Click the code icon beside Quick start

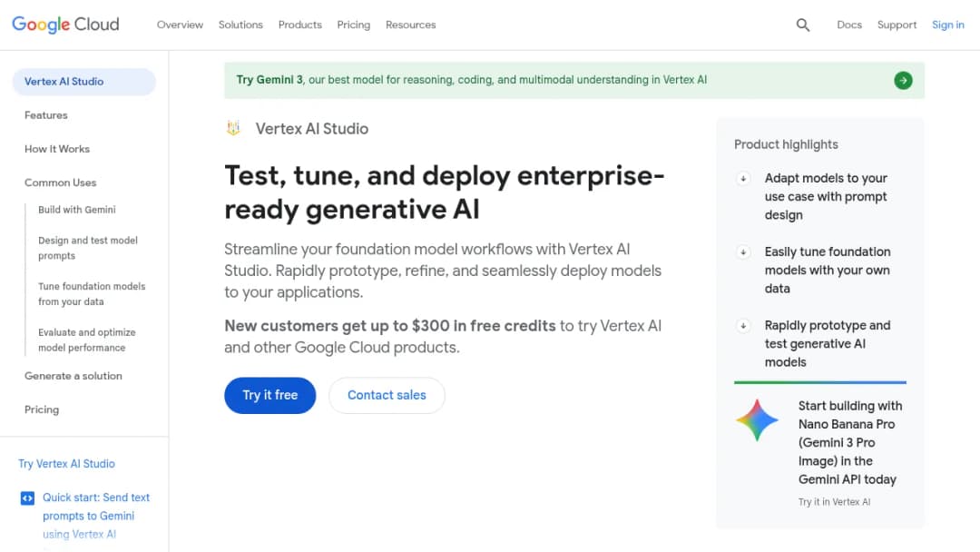click(27, 498)
